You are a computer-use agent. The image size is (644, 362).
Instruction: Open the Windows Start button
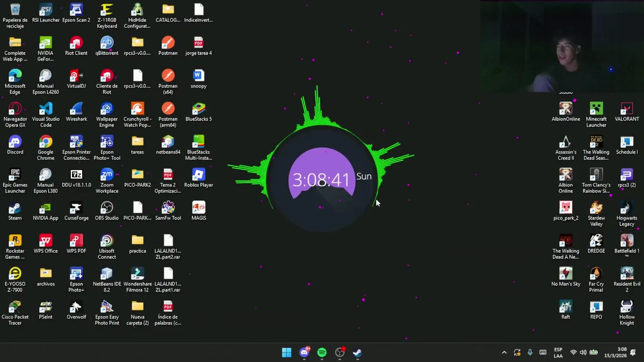click(287, 352)
